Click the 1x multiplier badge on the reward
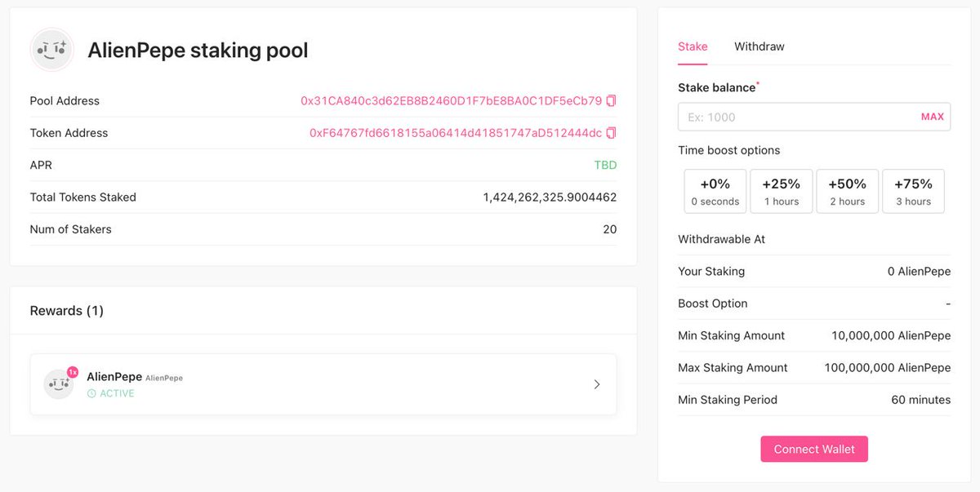Viewport: 980px width, 492px height. (73, 372)
